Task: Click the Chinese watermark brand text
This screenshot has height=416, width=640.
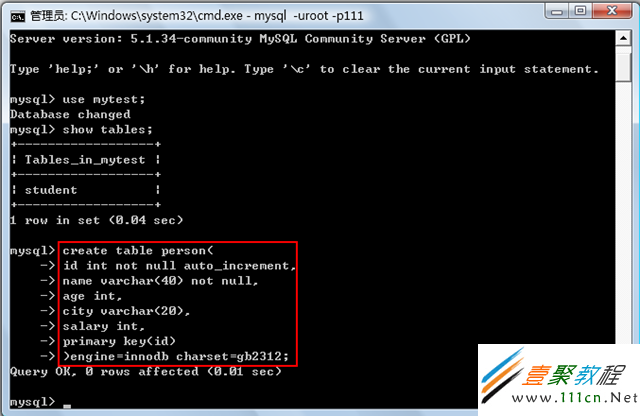Action: click(x=574, y=375)
